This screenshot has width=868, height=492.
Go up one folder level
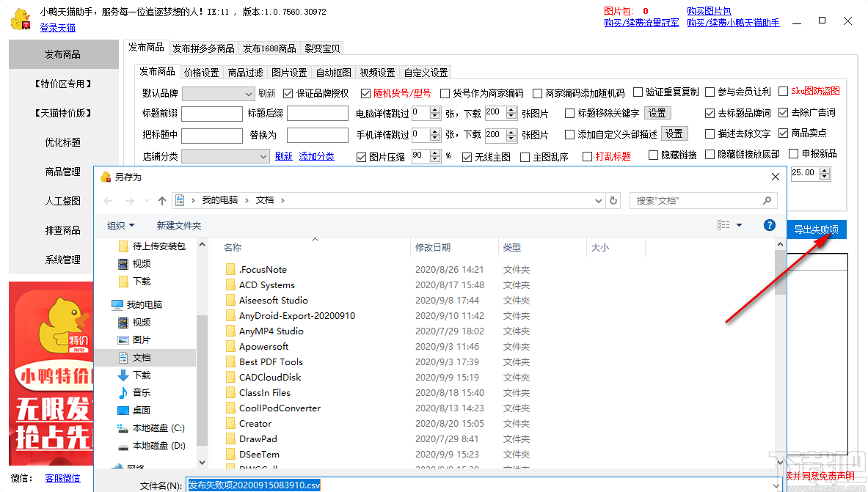click(161, 200)
